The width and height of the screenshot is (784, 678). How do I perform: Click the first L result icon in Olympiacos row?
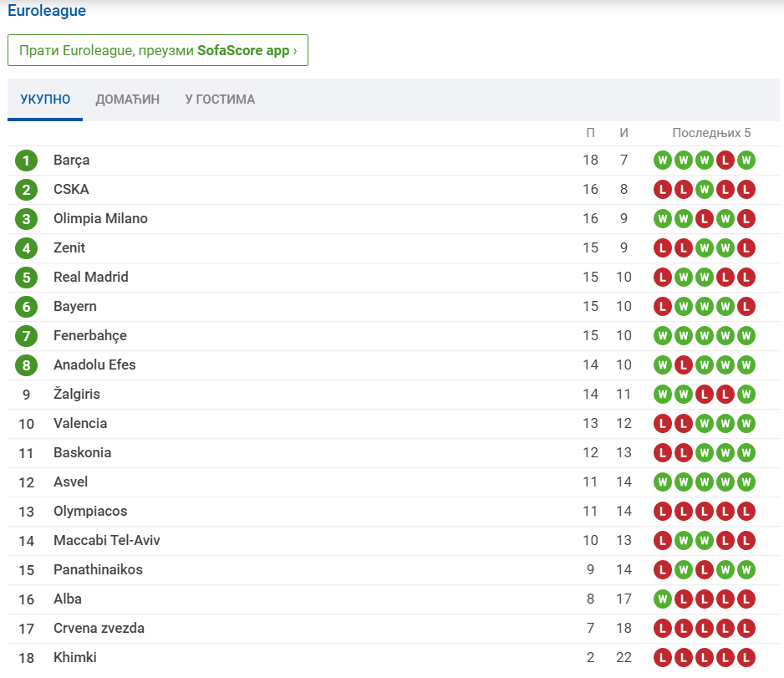[x=663, y=512]
